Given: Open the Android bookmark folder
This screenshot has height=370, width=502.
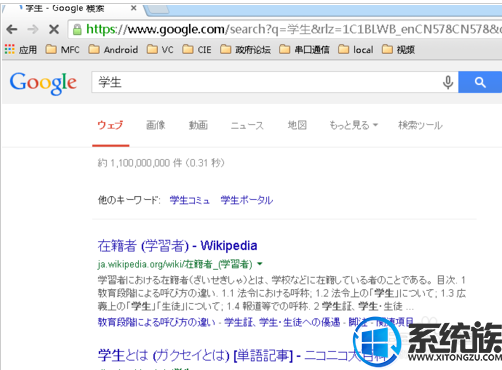Looking at the screenshot, I should pyautogui.click(x=113, y=50).
